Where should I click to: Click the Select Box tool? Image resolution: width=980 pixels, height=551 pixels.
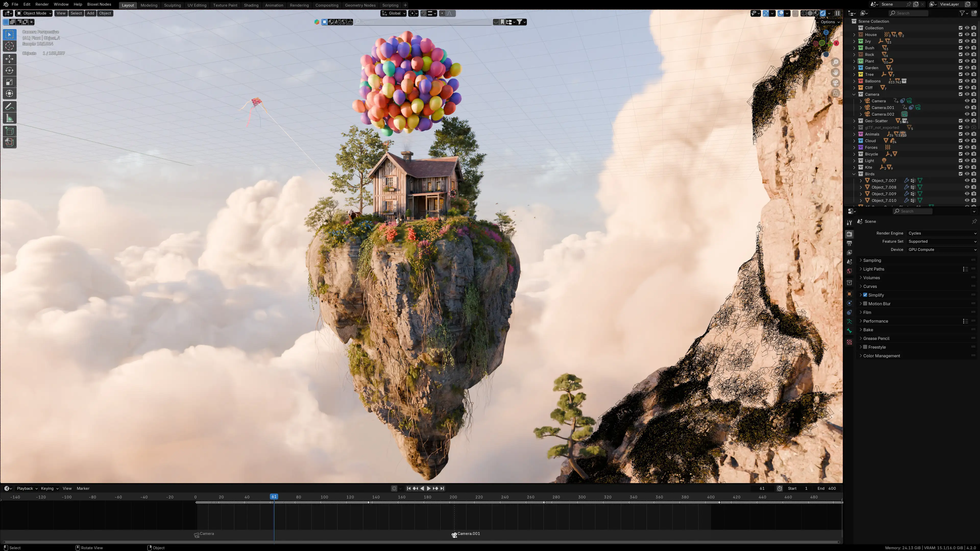click(9, 35)
